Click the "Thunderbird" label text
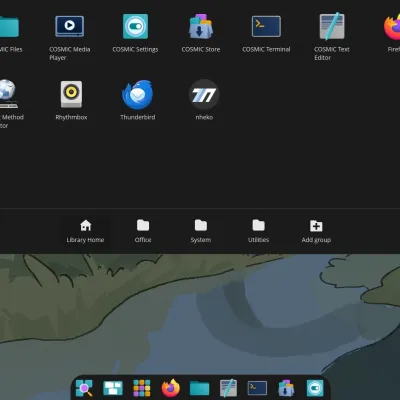This screenshot has height=400, width=400. click(137, 117)
